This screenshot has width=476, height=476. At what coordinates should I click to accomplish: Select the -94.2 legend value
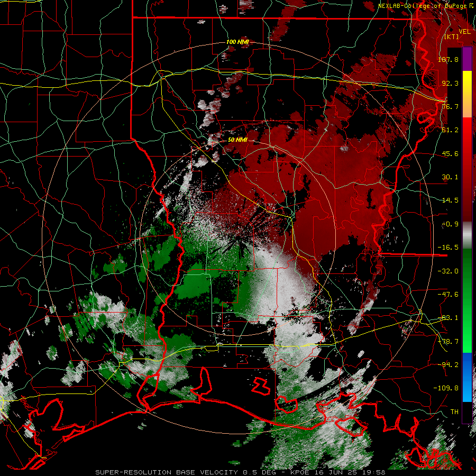[x=448, y=364]
